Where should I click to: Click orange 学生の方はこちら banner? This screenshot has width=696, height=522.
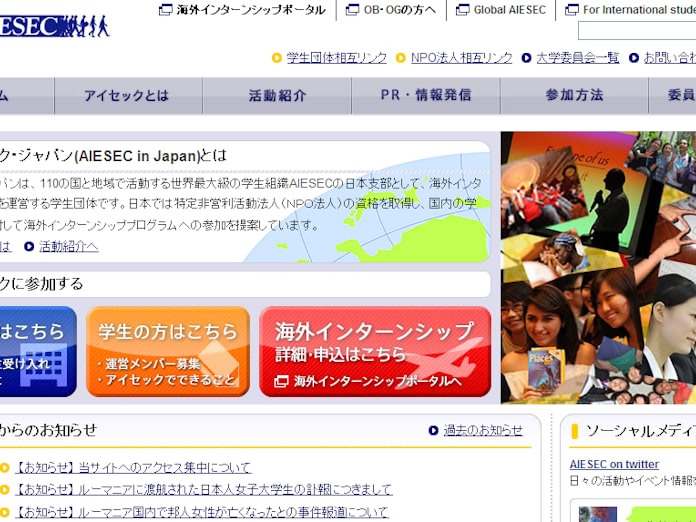pyautogui.click(x=168, y=351)
